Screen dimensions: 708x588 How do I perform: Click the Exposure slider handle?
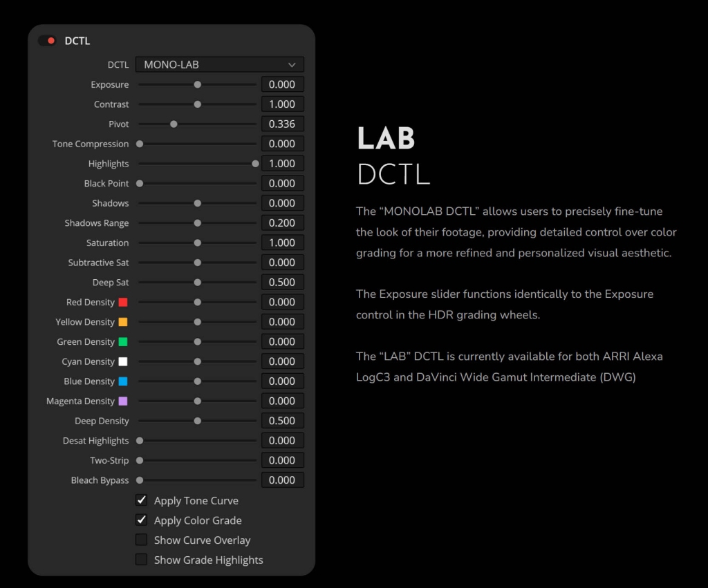coord(198,84)
